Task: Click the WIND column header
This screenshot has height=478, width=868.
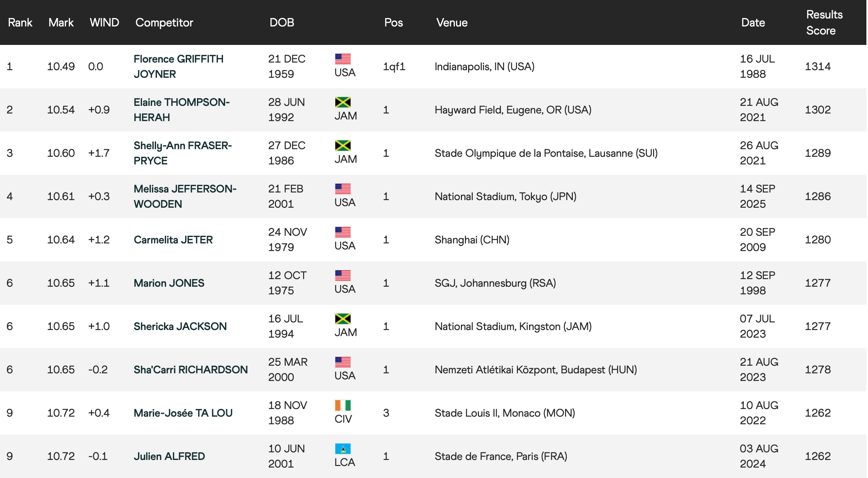Action: [x=104, y=22]
